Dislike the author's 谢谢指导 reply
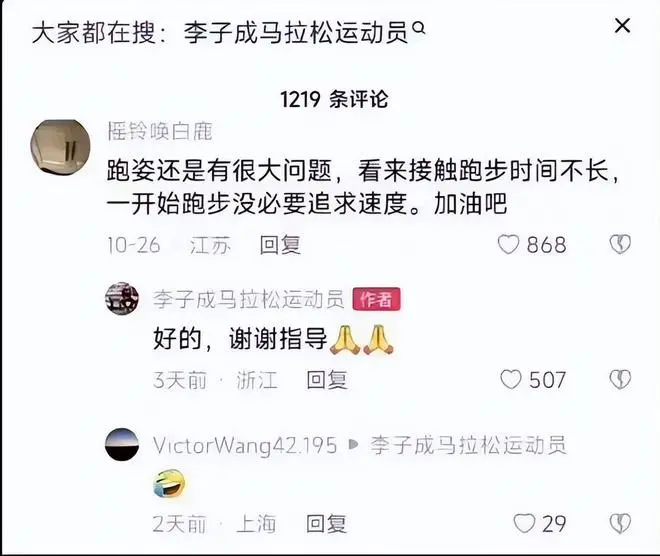The width and height of the screenshot is (660, 556). [620, 380]
